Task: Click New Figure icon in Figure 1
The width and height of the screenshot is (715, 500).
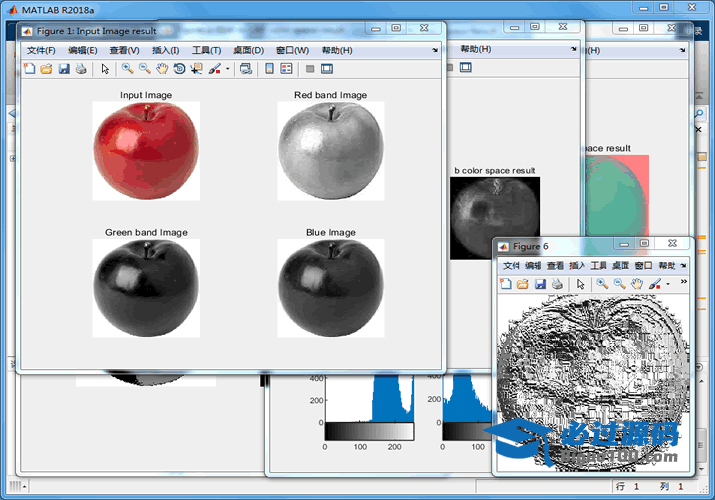Action: pos(30,69)
